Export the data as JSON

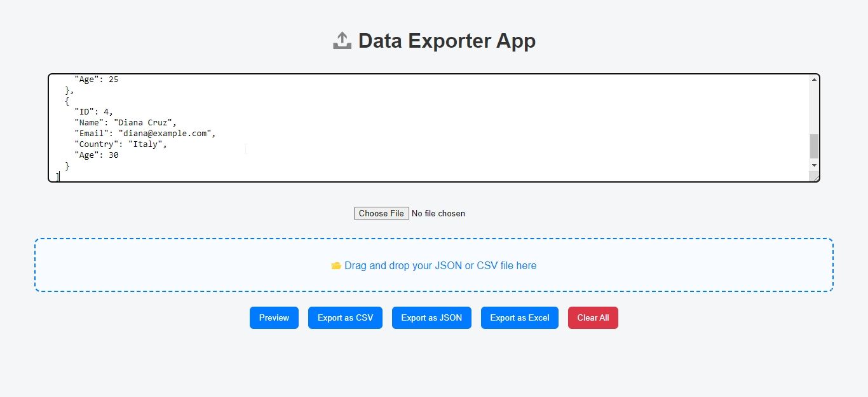point(431,318)
